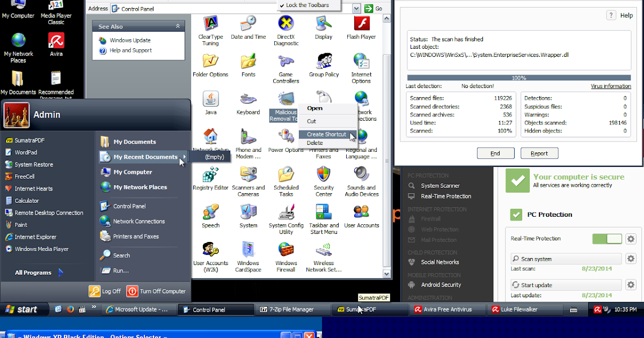Open the Registry Editor icon
Image resolution: width=644 pixels, height=338 pixels.
(x=210, y=175)
